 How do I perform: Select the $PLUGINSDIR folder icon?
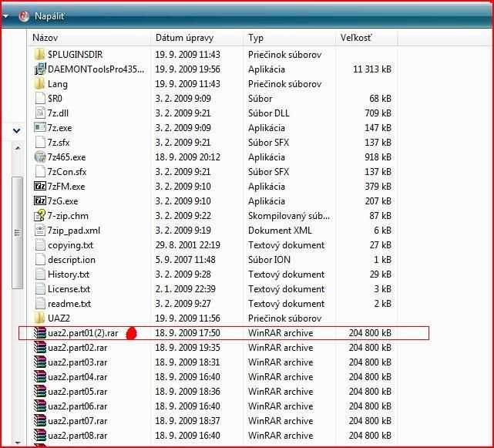click(40, 55)
